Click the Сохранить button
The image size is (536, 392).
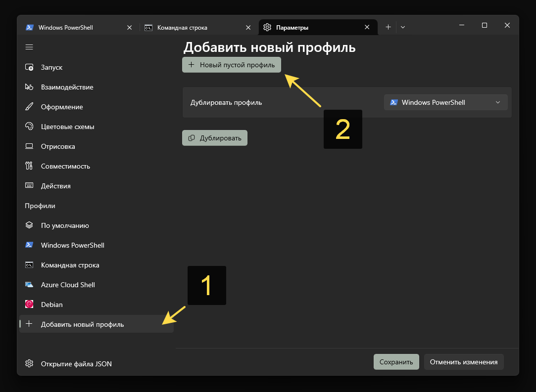click(x=396, y=362)
